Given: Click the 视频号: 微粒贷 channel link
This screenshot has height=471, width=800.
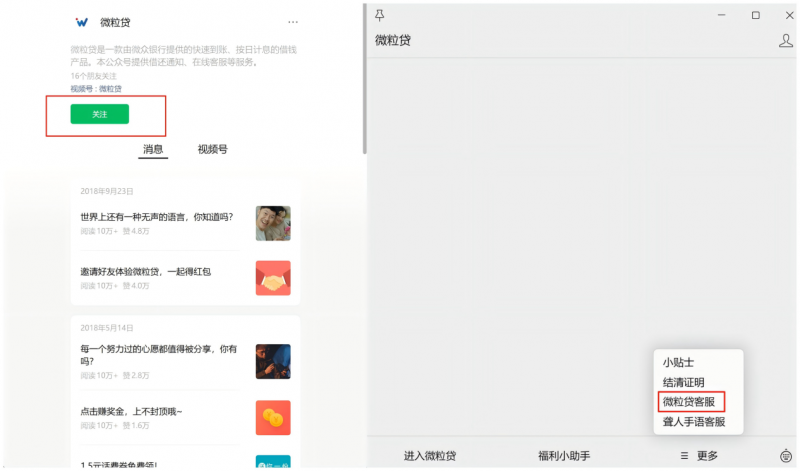Looking at the screenshot, I should (96, 89).
